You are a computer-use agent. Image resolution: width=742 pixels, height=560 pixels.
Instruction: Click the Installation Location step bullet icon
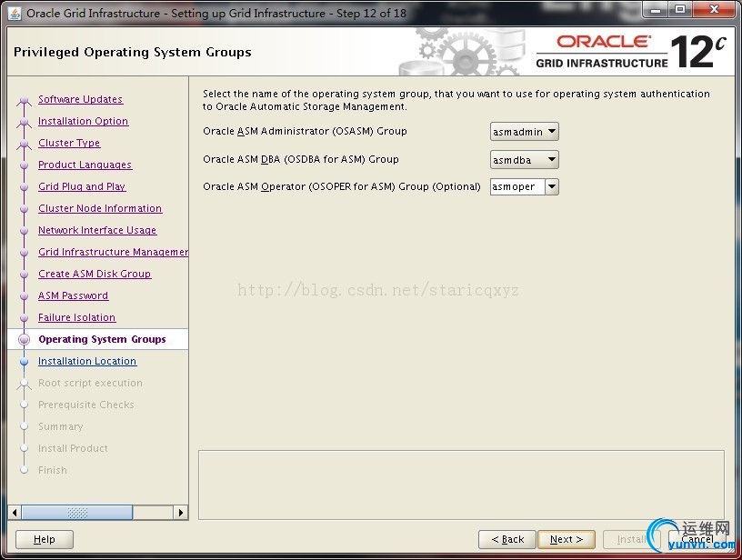click(x=25, y=361)
